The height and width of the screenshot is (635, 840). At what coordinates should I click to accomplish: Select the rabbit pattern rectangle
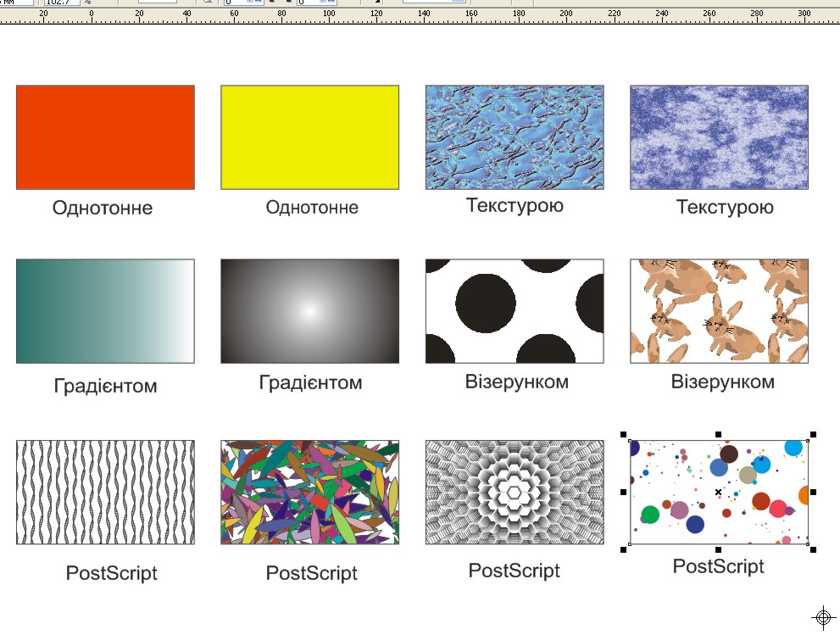720,311
